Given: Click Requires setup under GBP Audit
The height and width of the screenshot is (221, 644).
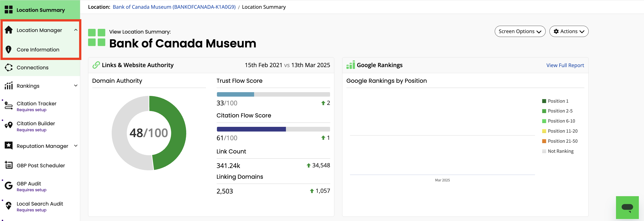Looking at the screenshot, I should pyautogui.click(x=32, y=190).
